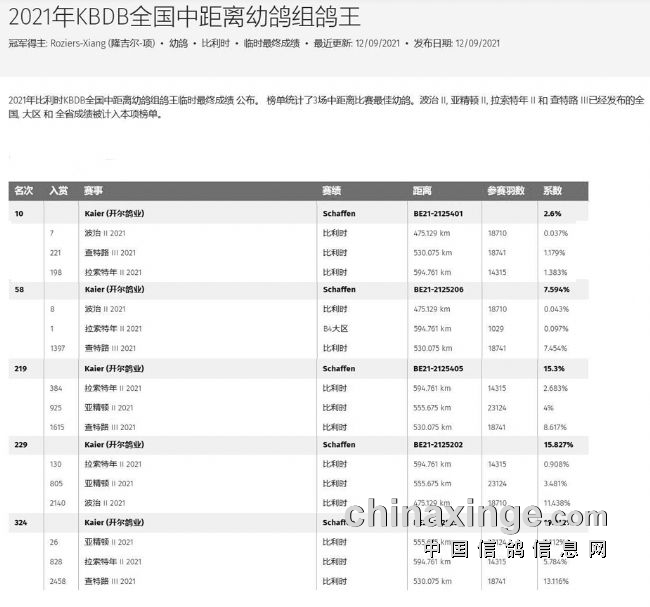Click prize position 805 in 入赏 column
The image size is (650, 607).
pos(56,484)
